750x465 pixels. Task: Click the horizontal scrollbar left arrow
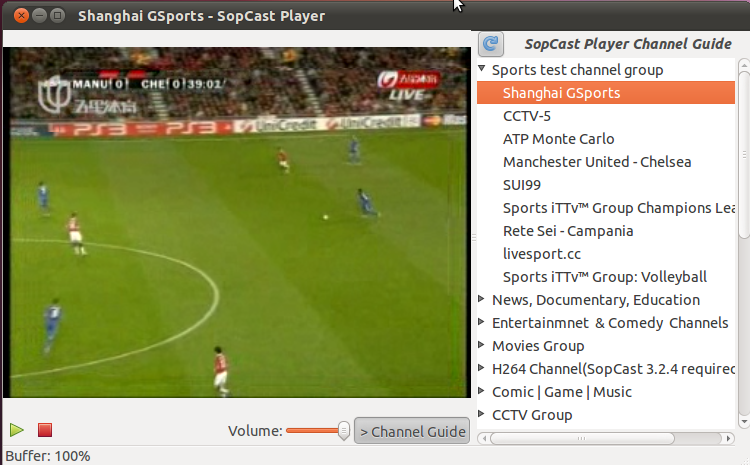484,438
